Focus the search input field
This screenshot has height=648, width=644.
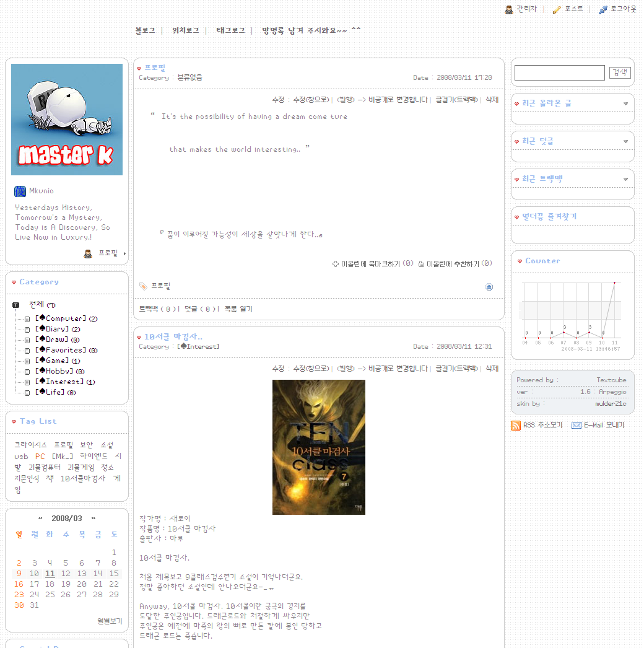click(559, 72)
